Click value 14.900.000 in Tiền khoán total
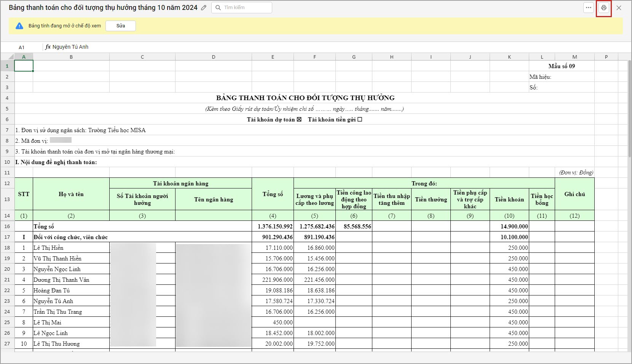This screenshot has height=364, width=632. [x=509, y=226]
